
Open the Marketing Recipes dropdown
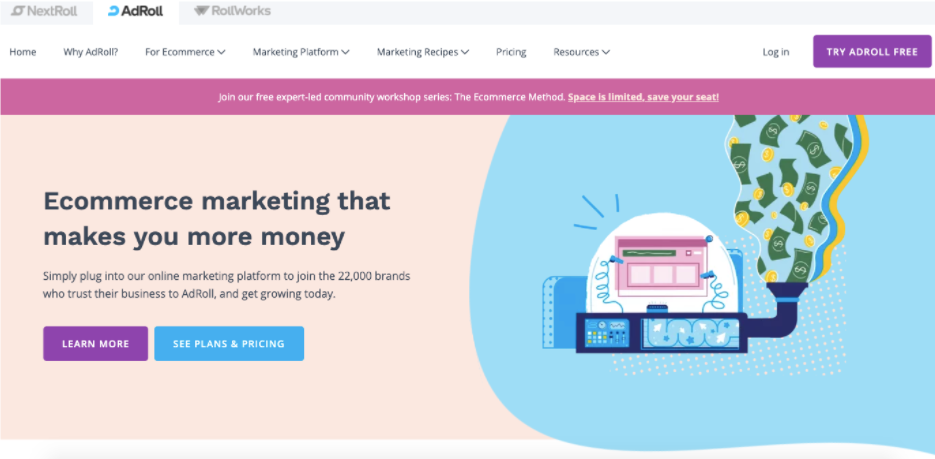(x=423, y=52)
